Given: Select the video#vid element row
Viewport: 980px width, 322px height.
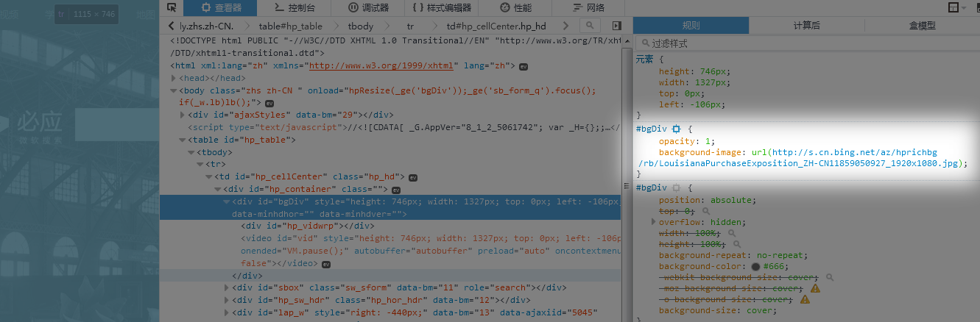Looking at the screenshot, I should coord(390,251).
